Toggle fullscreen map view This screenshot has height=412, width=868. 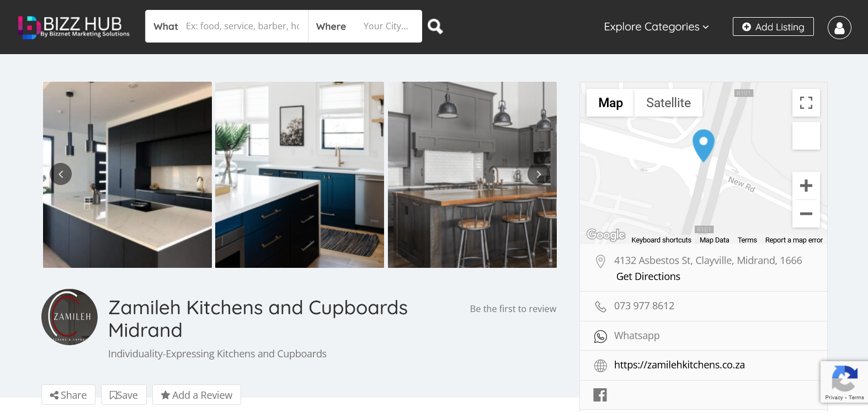[x=806, y=103]
